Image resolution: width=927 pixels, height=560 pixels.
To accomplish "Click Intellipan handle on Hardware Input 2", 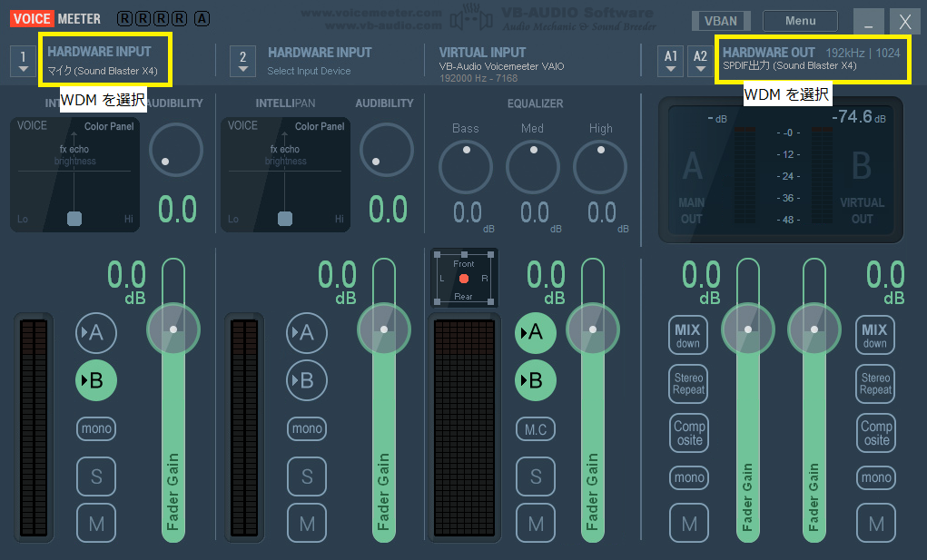I will pos(285,219).
